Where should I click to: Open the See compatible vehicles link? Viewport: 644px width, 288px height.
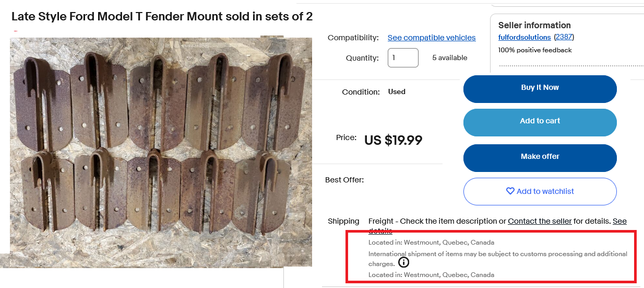[432, 38]
